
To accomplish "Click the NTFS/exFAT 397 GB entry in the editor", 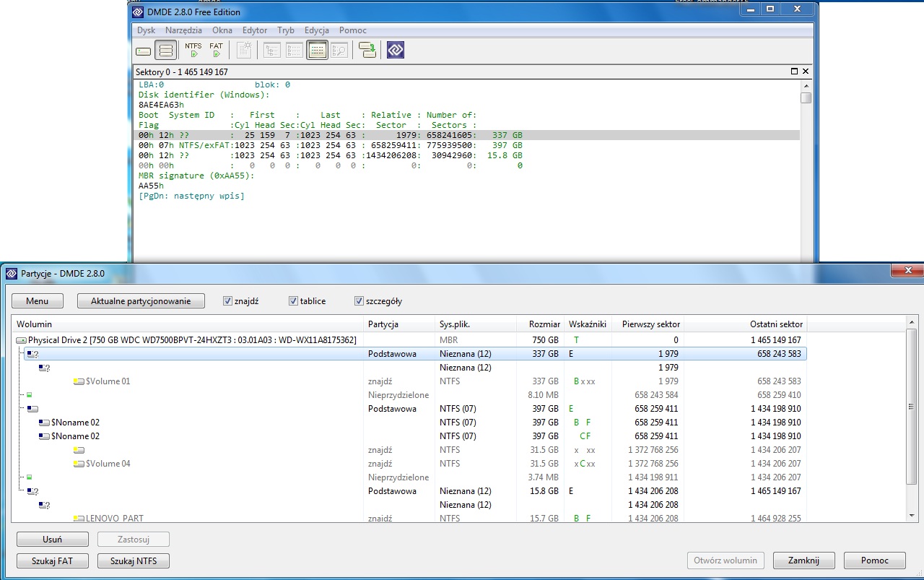I will pos(331,145).
